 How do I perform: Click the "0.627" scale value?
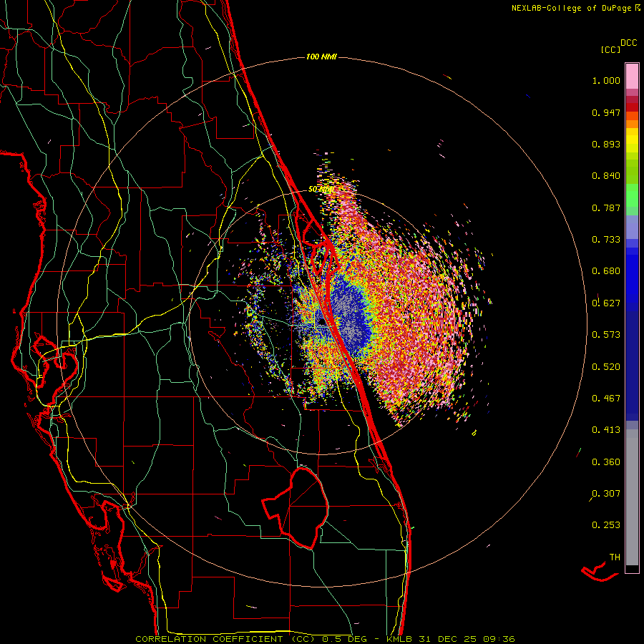[606, 303]
